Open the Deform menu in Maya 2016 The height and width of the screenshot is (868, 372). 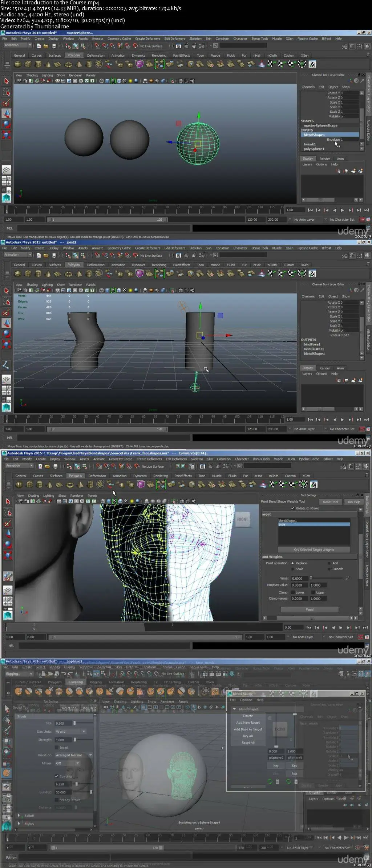(x=132, y=667)
